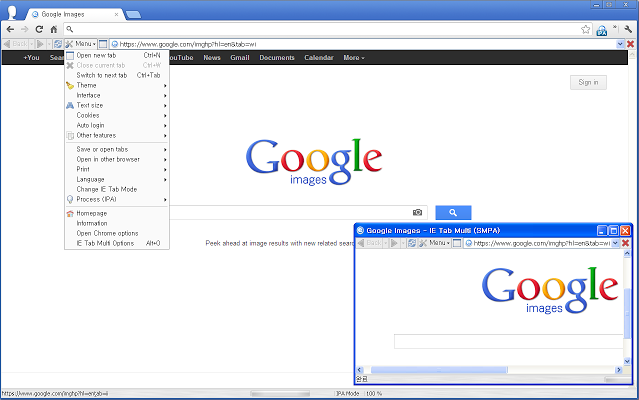Click the new tab button in tab strip
This screenshot has height=400, width=639.
[x=133, y=15]
